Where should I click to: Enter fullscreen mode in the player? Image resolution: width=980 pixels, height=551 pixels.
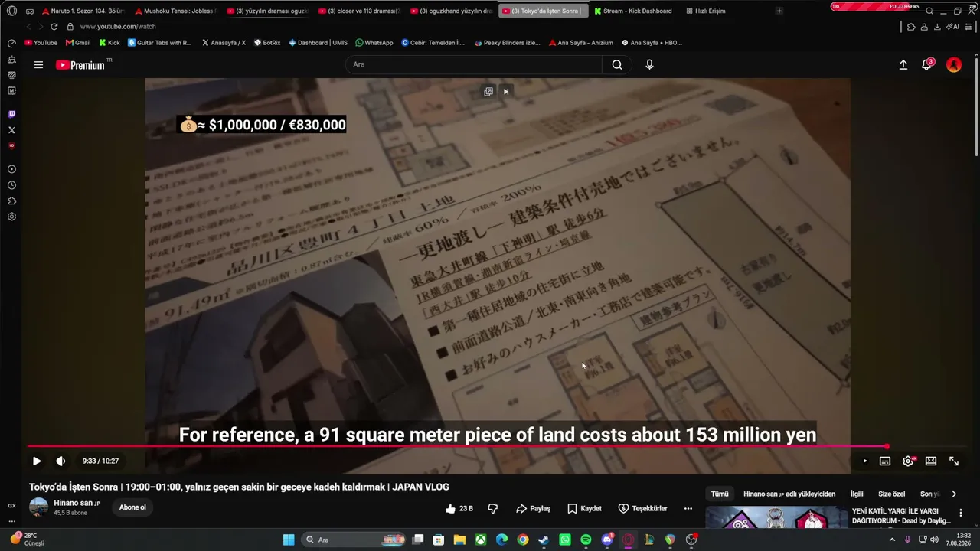tap(954, 461)
